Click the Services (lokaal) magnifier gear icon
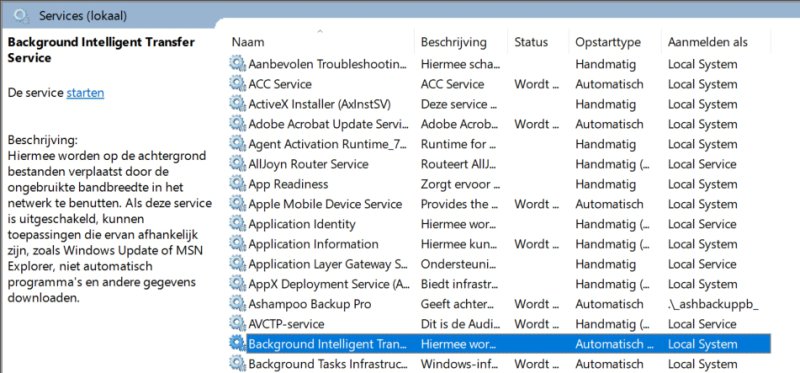 (x=21, y=16)
